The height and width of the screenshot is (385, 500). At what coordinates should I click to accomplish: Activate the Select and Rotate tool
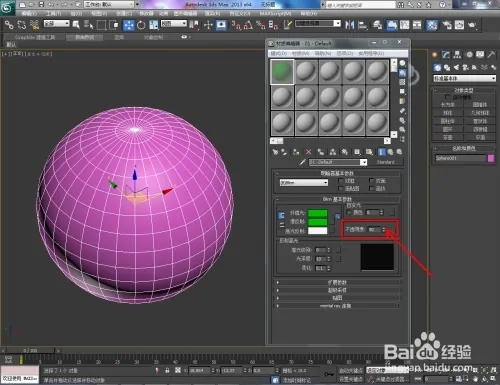point(141,25)
